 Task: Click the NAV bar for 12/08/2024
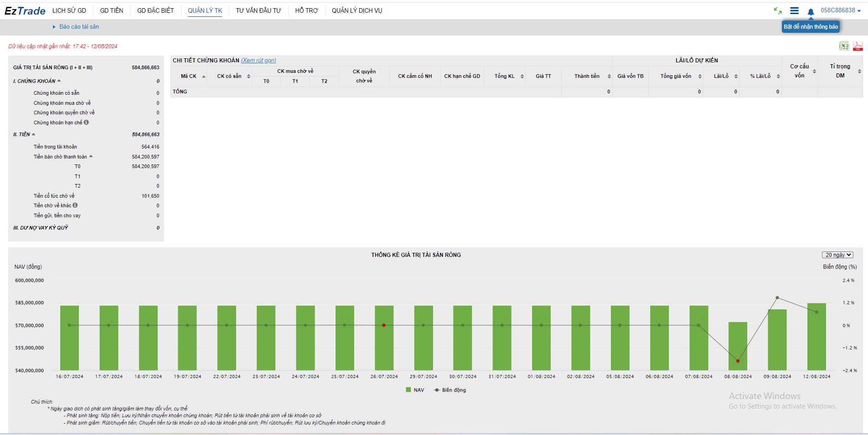coord(816,337)
